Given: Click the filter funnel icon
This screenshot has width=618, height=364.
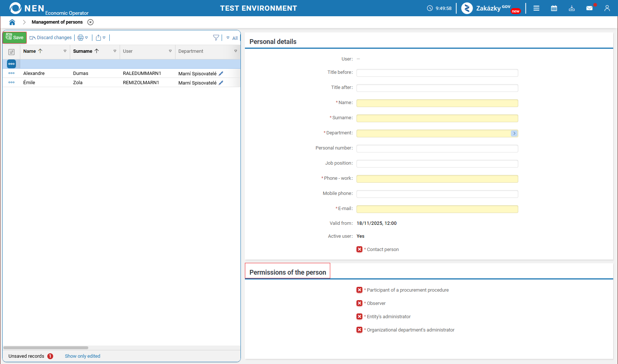Looking at the screenshot, I should pos(216,38).
